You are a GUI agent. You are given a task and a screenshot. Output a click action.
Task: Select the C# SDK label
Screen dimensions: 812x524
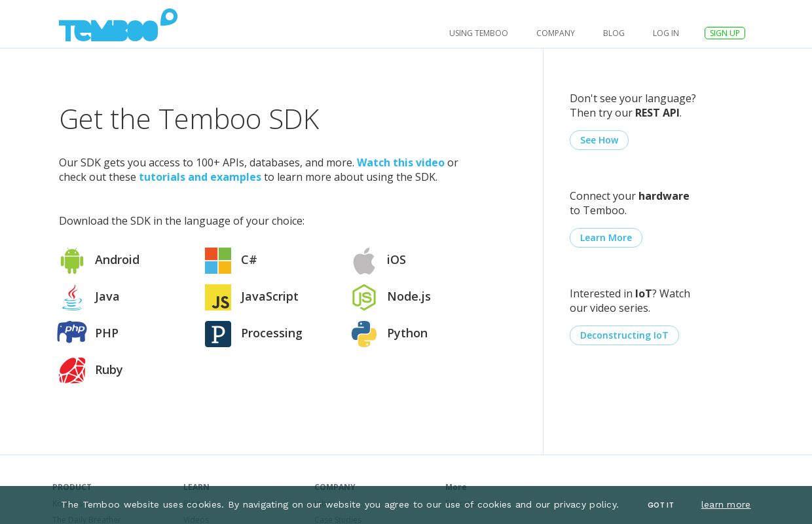[x=249, y=259]
